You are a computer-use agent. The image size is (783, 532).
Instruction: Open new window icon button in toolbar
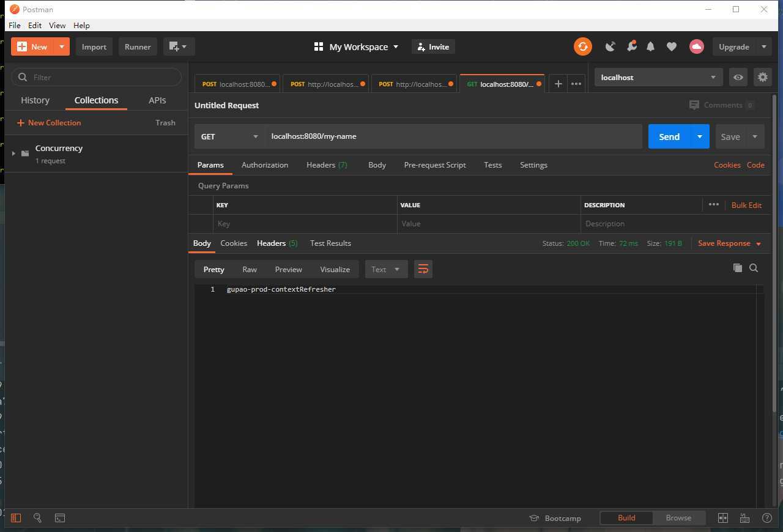[x=179, y=46]
